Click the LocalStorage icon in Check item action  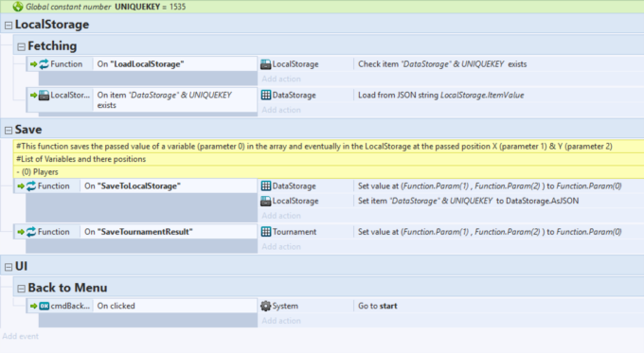266,64
